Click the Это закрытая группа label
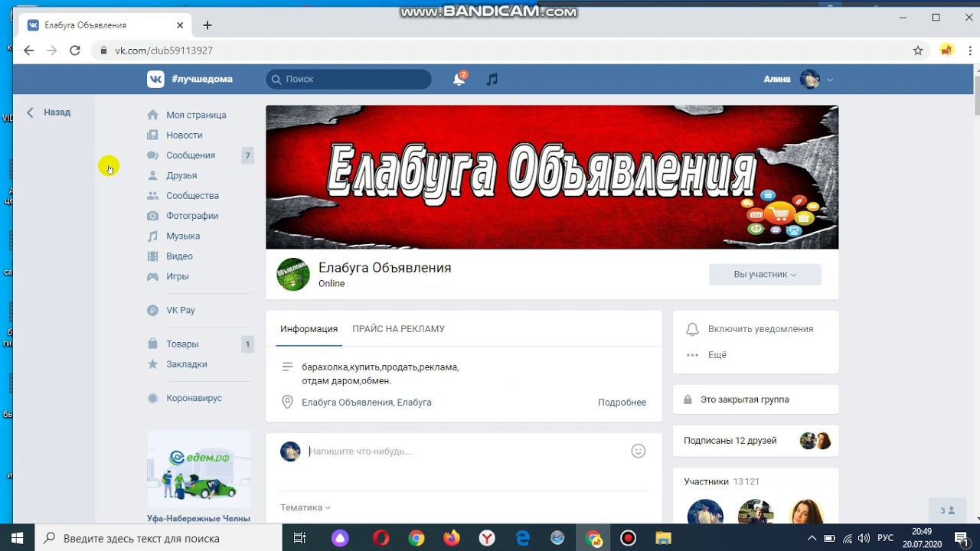The image size is (980, 551). pos(744,399)
